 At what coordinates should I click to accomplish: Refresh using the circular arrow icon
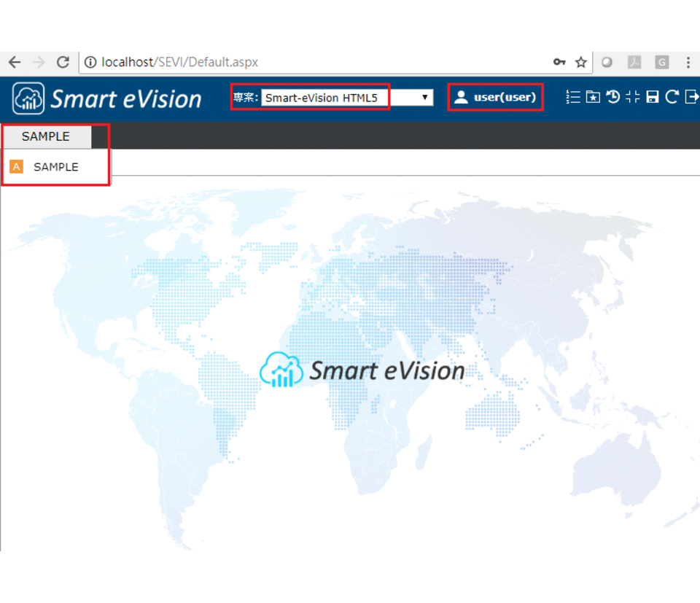[672, 96]
